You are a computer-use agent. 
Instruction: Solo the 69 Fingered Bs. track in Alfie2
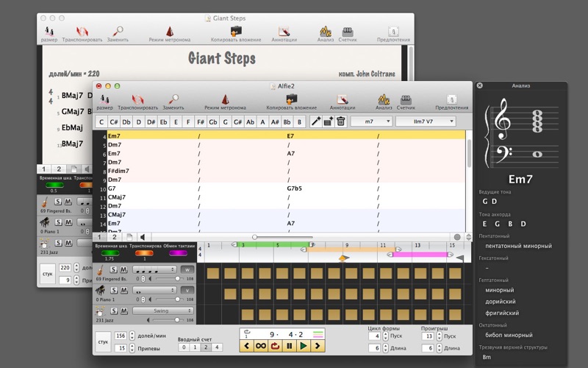(x=114, y=269)
